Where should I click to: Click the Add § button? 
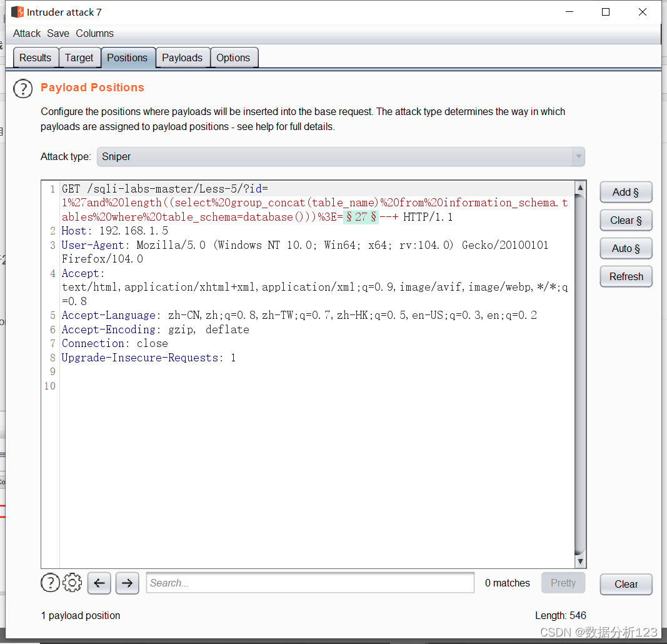(626, 193)
